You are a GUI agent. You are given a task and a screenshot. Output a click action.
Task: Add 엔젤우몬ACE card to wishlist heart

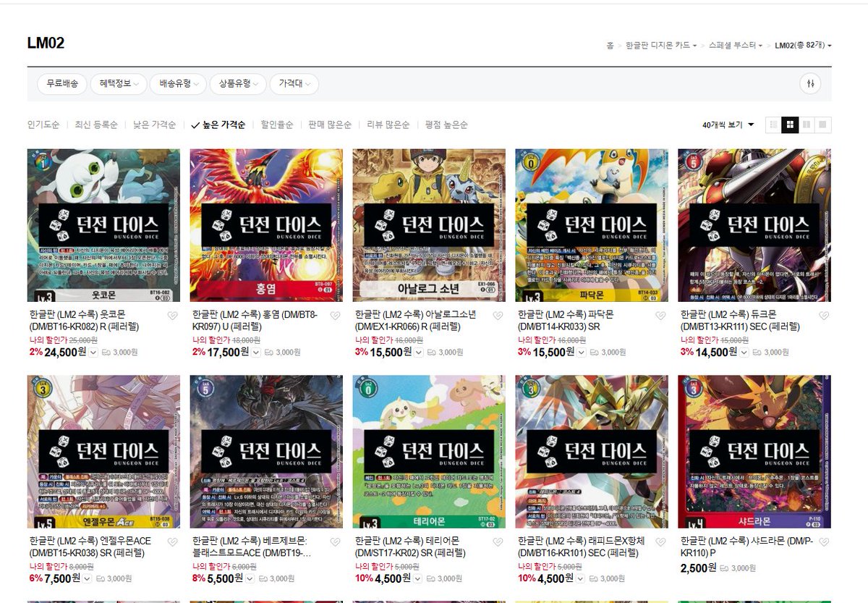coord(172,542)
